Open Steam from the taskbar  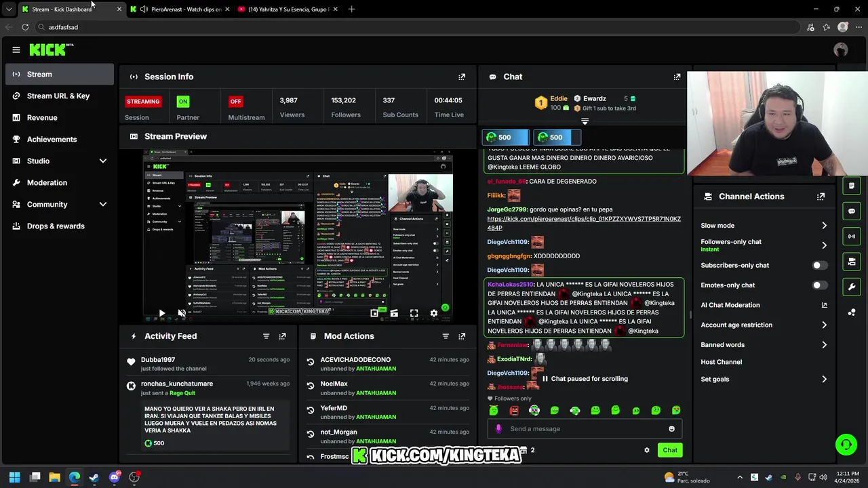coord(94,477)
